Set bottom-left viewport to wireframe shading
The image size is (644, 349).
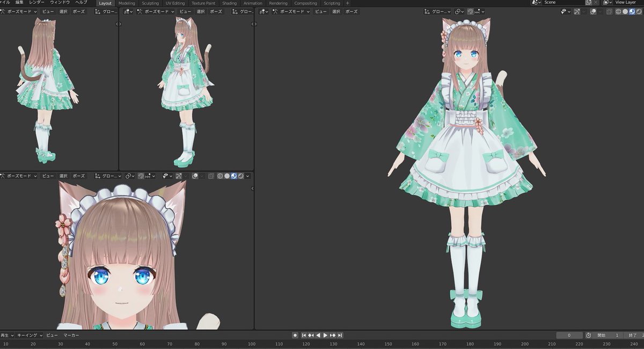[x=220, y=176]
